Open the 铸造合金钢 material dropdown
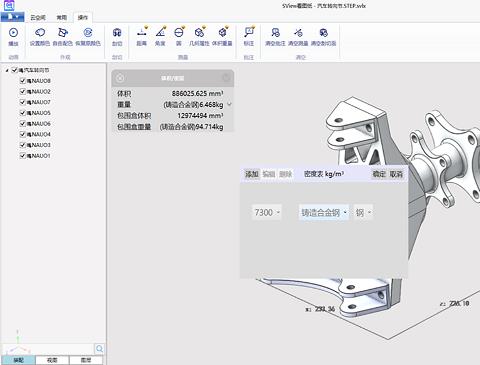The width and height of the screenshot is (480, 365). [x=324, y=212]
